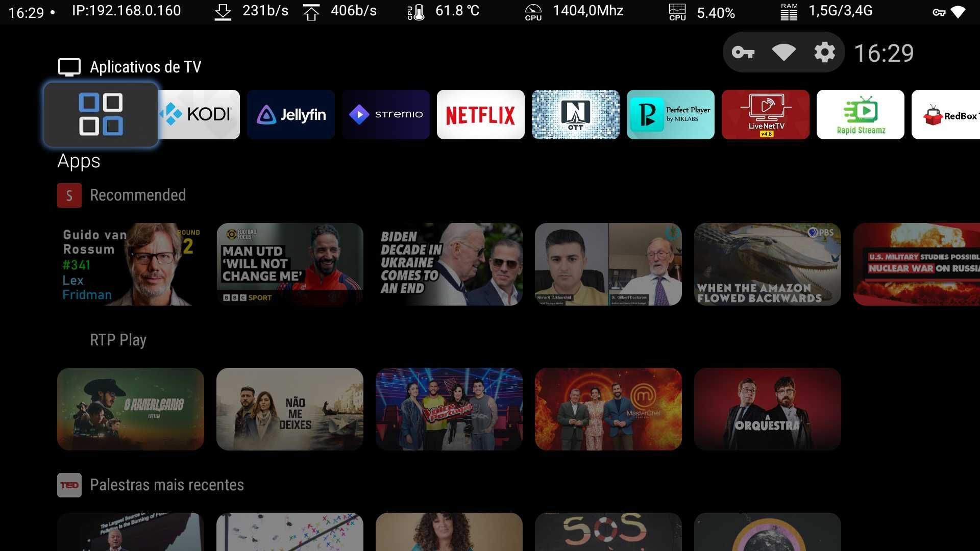Viewport: 980px width, 551px height.
Task: Click the TED channel logo icon
Action: pyautogui.click(x=69, y=485)
